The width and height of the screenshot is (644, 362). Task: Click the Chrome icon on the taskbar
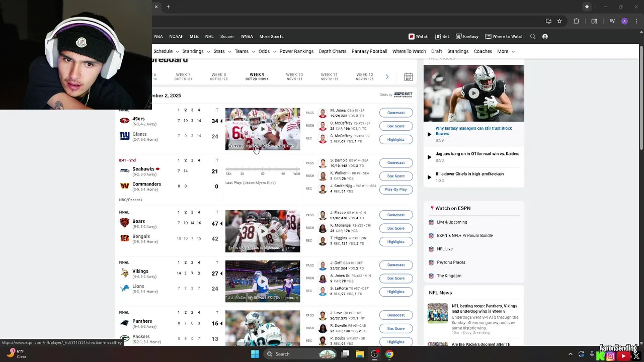pos(389,354)
